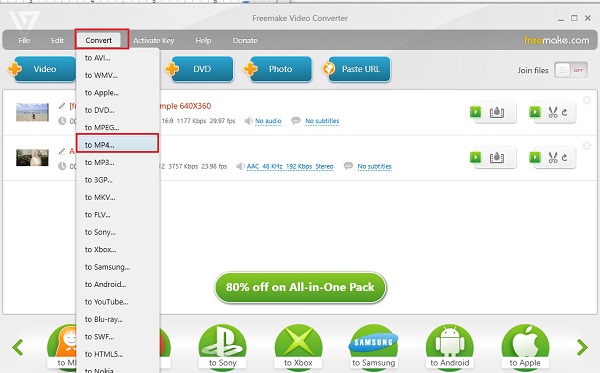Open 'No subtitles' link for first video
600x373 pixels.
point(322,121)
